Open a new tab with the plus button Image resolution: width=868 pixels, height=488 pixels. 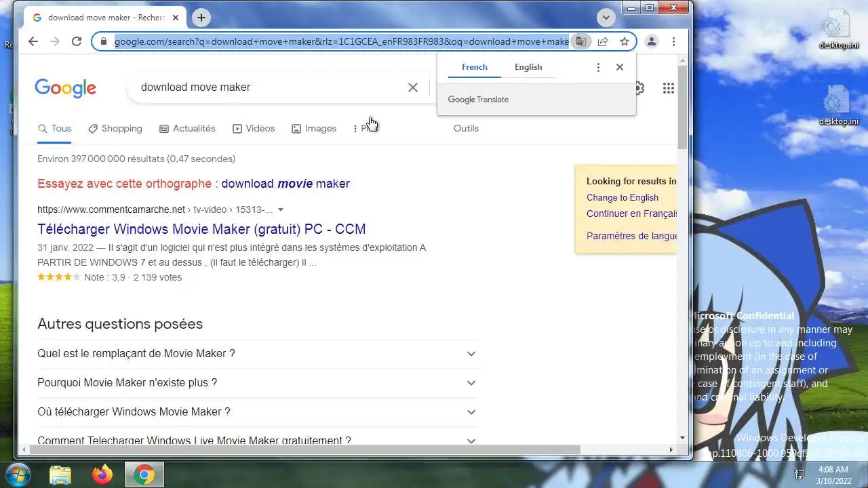(x=201, y=18)
